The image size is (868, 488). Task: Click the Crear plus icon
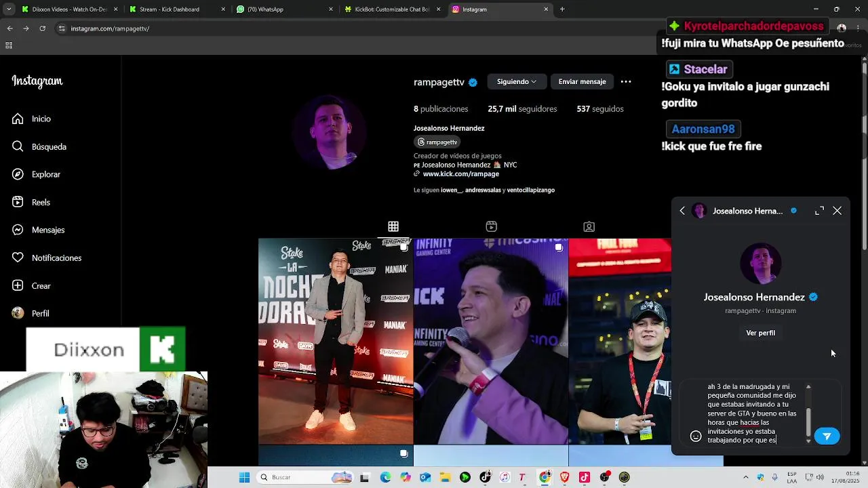pos(18,285)
